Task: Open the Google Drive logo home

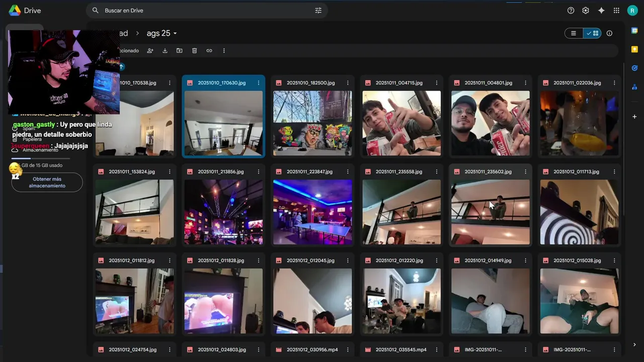Action: click(x=25, y=11)
